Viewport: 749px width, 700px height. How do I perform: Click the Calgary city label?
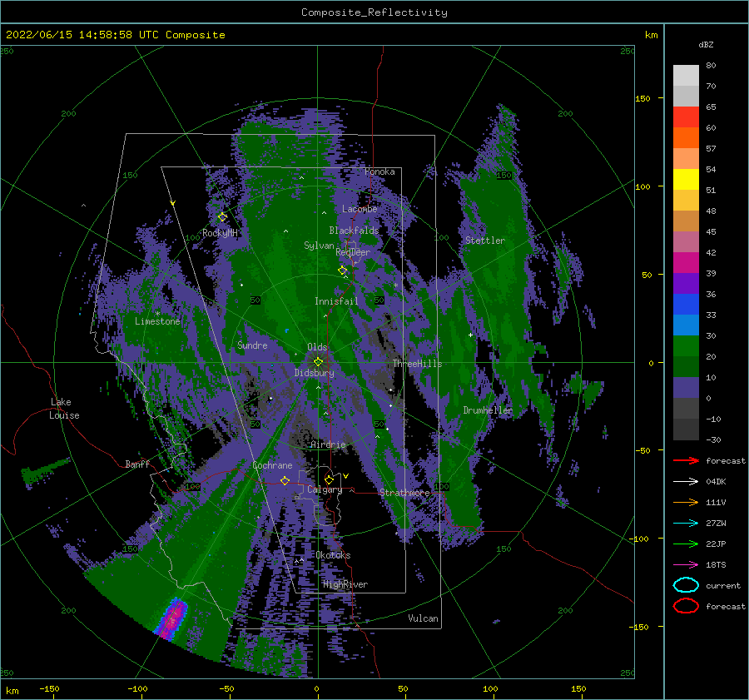325,489
